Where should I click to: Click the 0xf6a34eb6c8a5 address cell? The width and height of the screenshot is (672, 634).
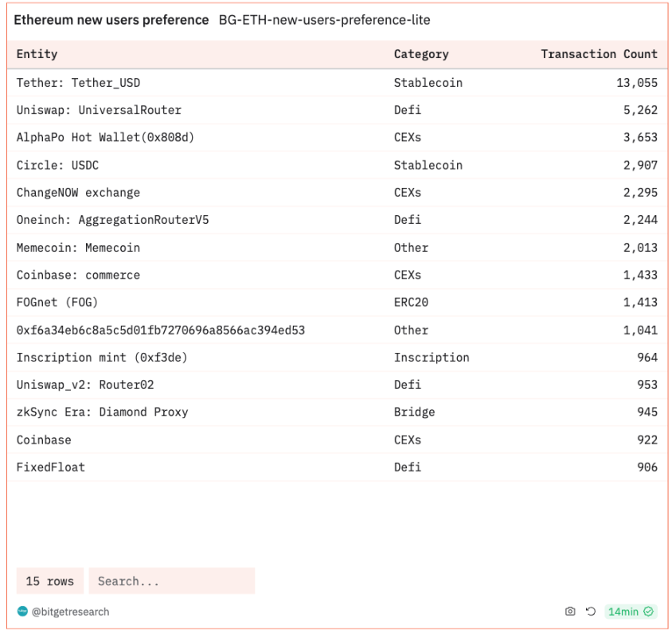coord(161,330)
